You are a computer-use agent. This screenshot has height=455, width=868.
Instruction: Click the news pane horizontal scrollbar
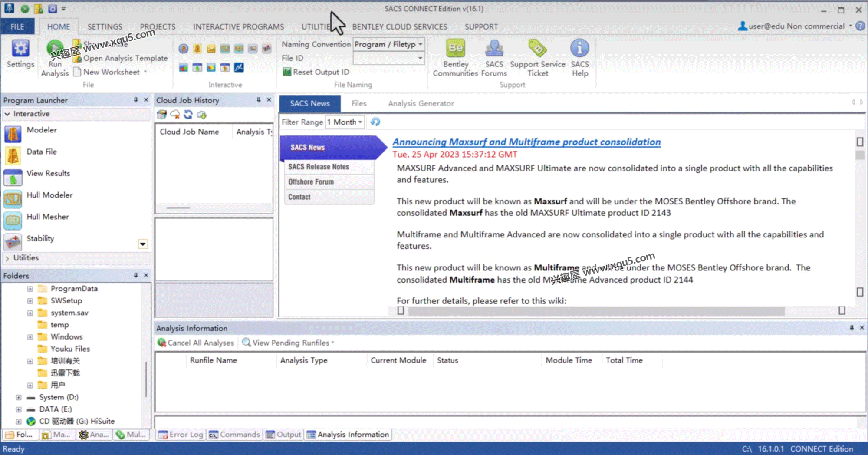596,311
